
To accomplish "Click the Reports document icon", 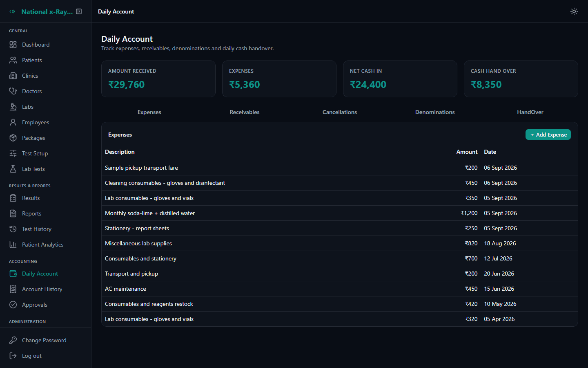I will point(13,213).
